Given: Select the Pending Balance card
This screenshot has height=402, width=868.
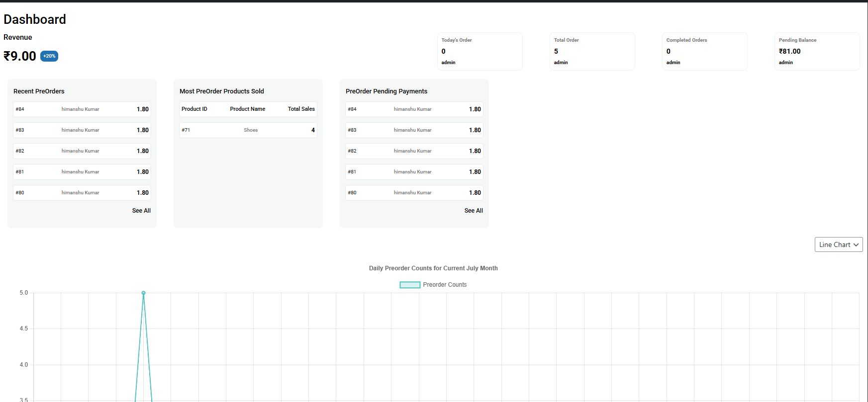Looking at the screenshot, I should [x=817, y=51].
